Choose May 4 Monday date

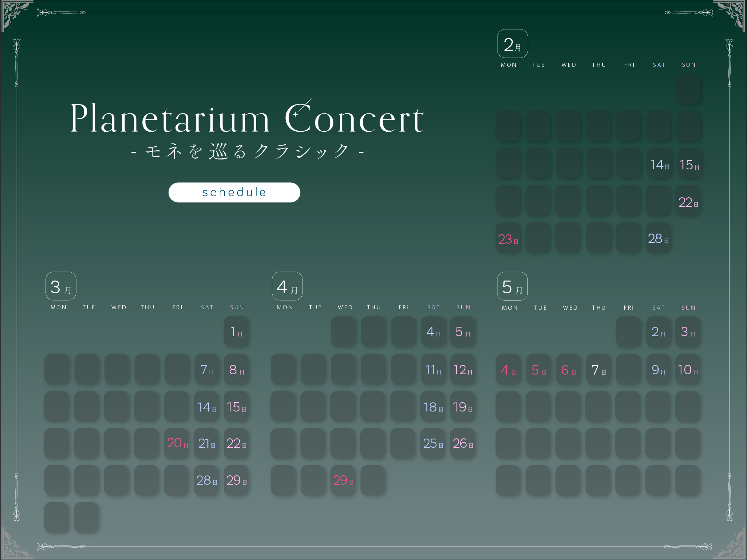[508, 370]
